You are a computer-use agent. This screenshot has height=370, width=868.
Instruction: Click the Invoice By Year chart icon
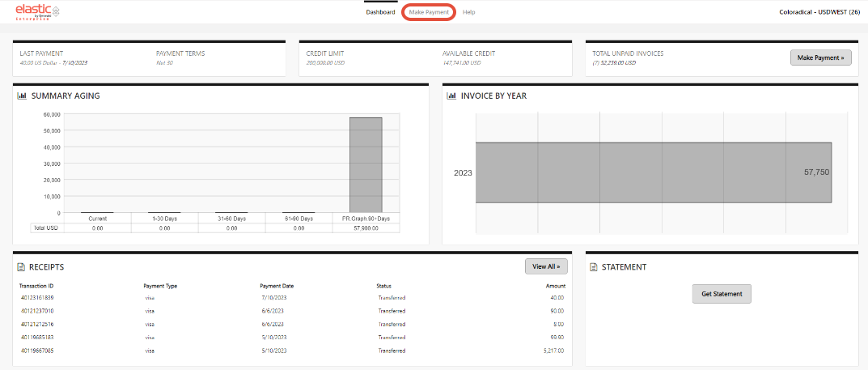(x=452, y=96)
